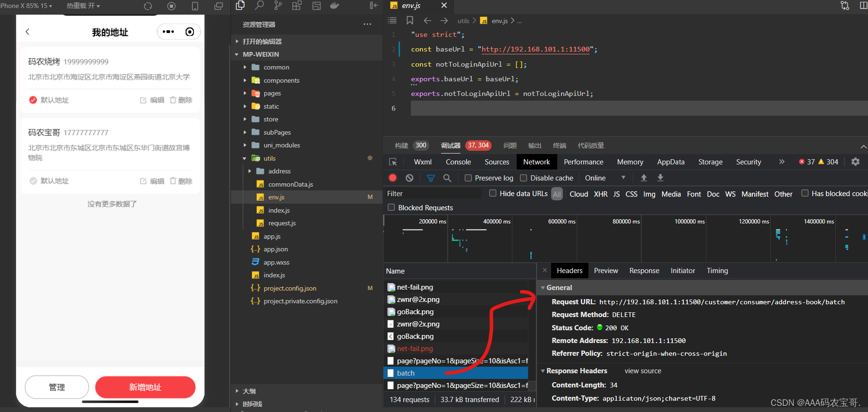Switch to the Console tab
Image resolution: width=868 pixels, height=412 pixels.
pyautogui.click(x=458, y=162)
